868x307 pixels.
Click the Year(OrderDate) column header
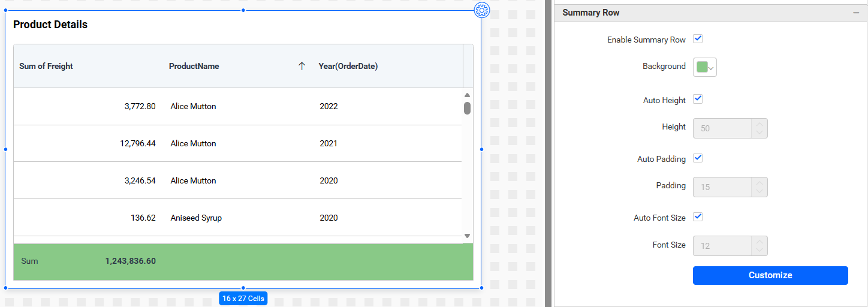click(x=348, y=67)
